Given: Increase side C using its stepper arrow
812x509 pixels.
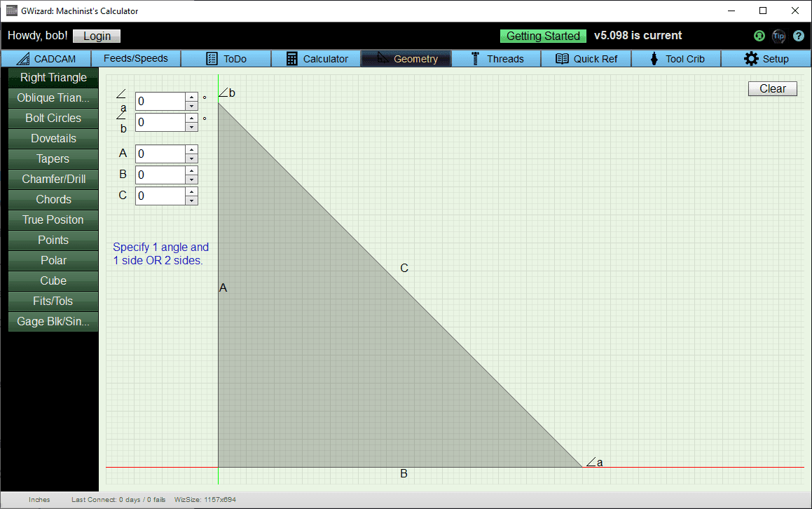Looking at the screenshot, I should click(191, 192).
